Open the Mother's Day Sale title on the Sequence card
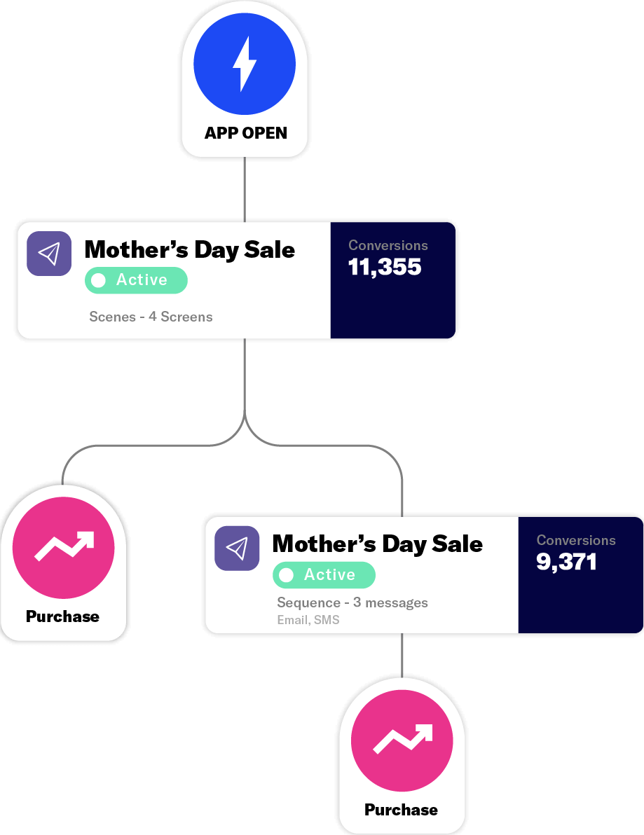 point(378,544)
